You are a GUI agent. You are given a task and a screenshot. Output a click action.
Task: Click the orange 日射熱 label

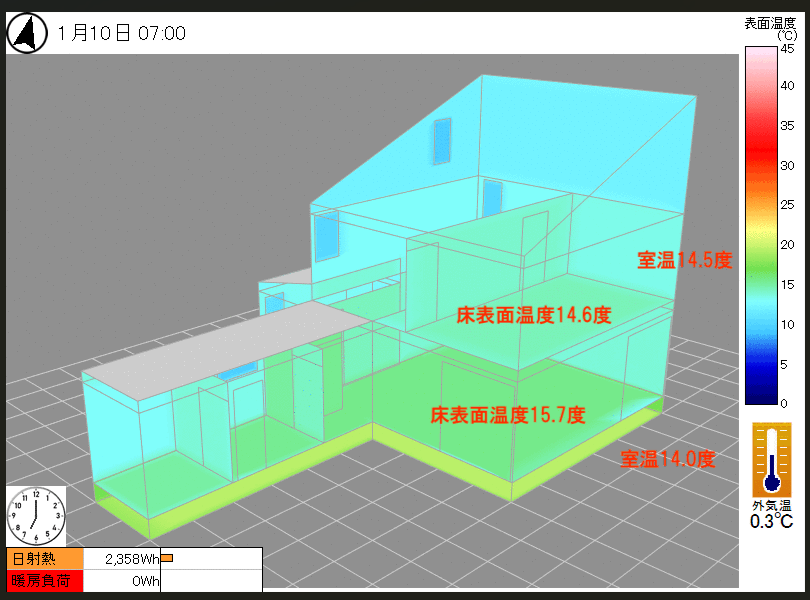[x=44, y=558]
